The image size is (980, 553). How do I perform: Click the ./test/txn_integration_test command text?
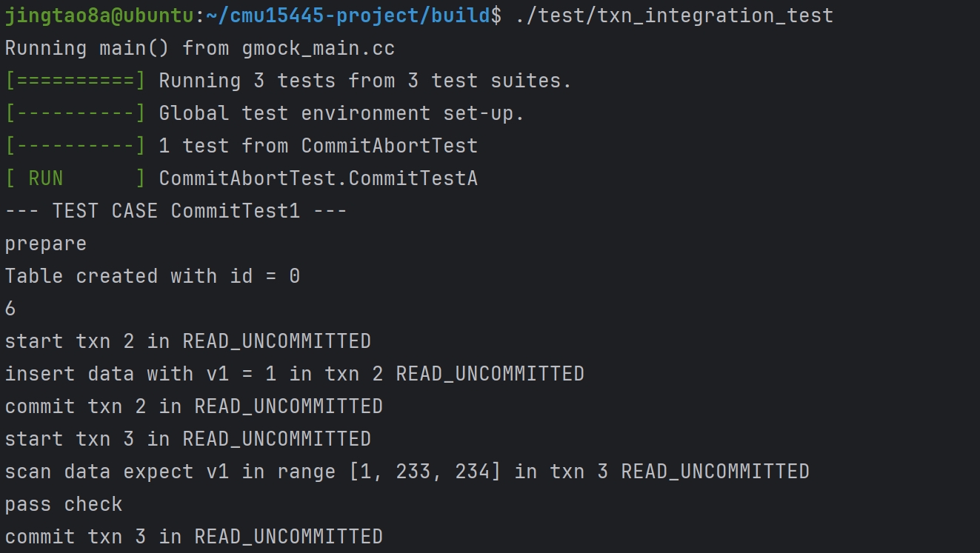click(673, 15)
